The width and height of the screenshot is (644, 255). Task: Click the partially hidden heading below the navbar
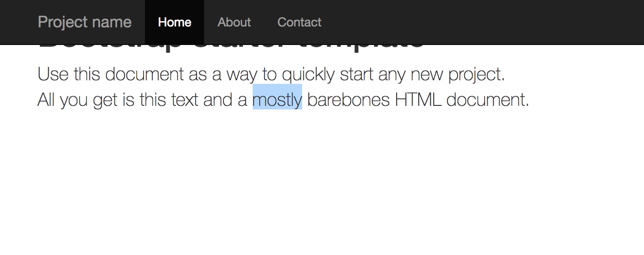tap(231, 48)
